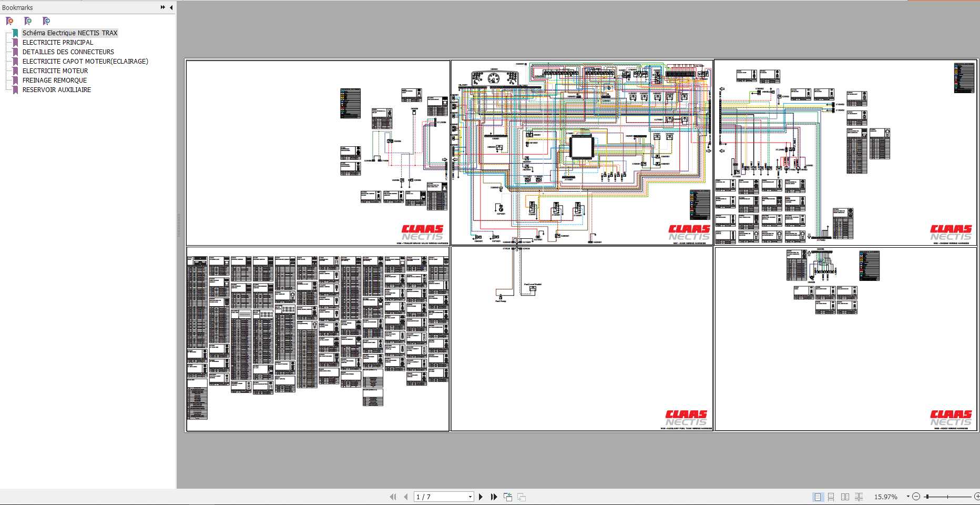Click the connector details tables page
Viewport: 980px width, 505px height.
pos(318,339)
